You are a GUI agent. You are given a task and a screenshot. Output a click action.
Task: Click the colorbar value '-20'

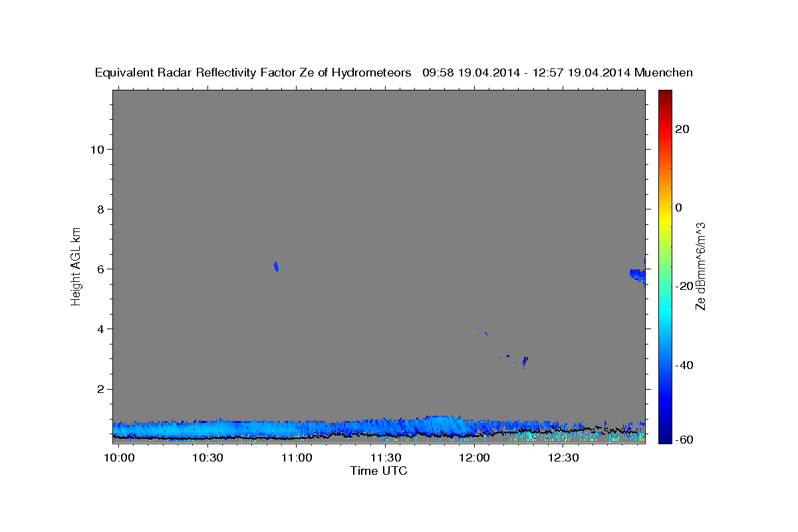click(x=685, y=286)
